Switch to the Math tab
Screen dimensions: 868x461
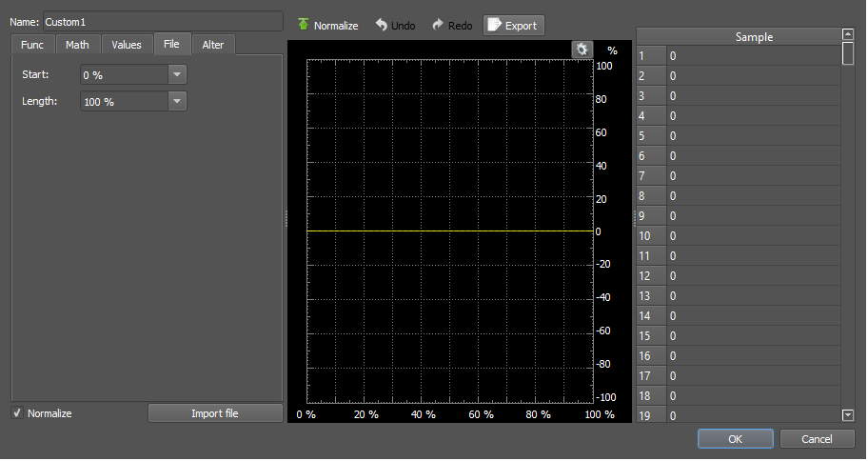pyautogui.click(x=77, y=45)
